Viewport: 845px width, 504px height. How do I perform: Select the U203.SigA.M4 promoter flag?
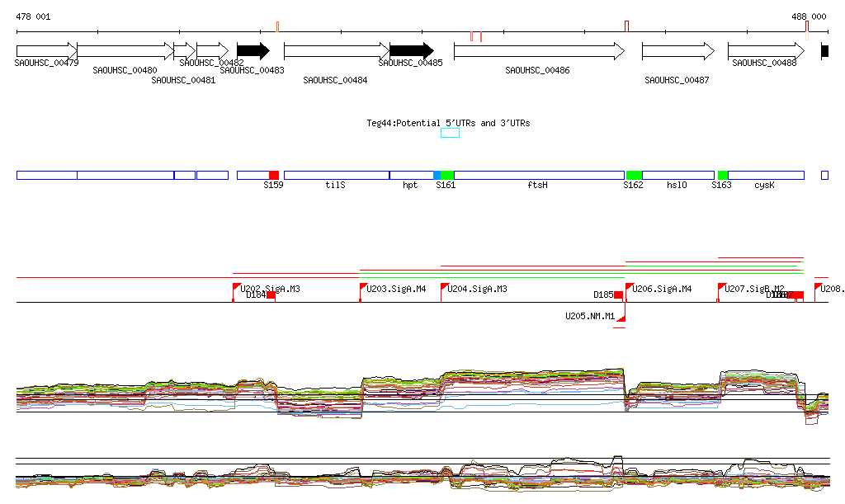[363, 288]
